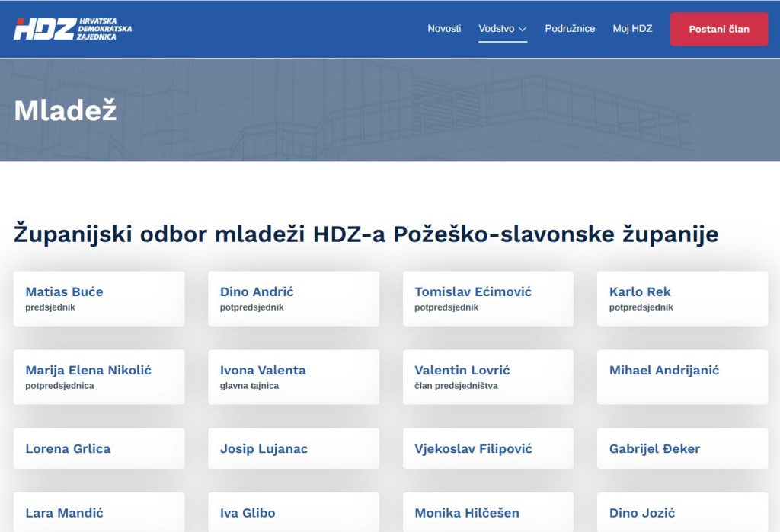Click 'član predsjedništva' under Valentin Lovrić
This screenshot has height=532, width=780.
pos(456,386)
